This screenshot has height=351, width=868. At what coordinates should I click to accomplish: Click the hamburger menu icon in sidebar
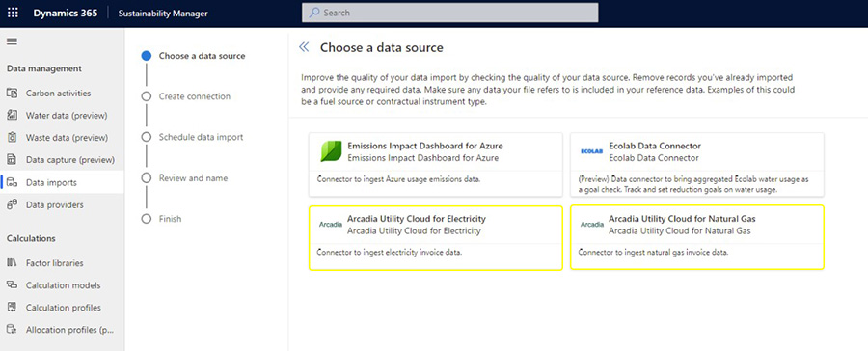[x=12, y=41]
